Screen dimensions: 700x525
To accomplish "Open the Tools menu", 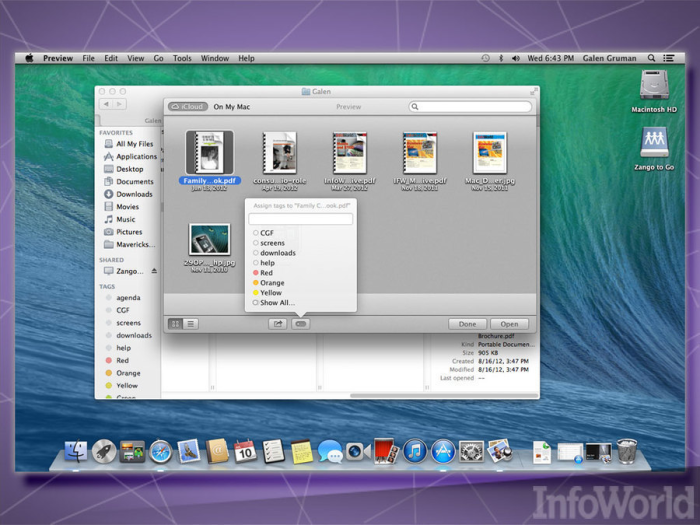I will 182,58.
